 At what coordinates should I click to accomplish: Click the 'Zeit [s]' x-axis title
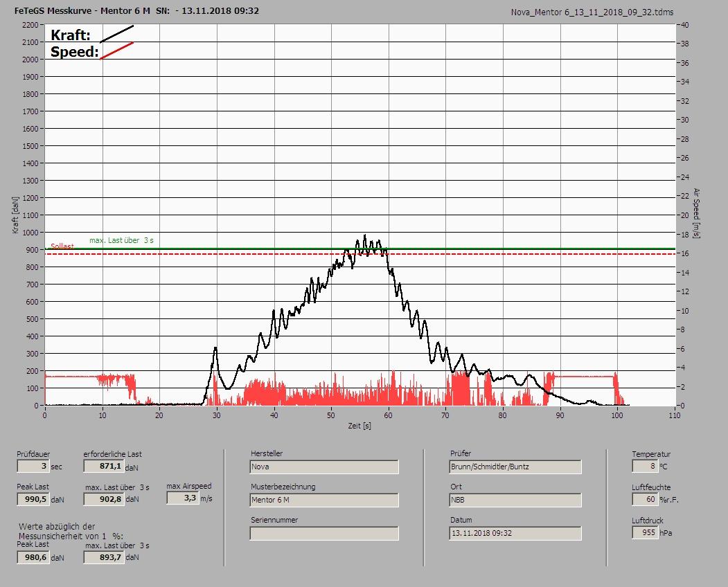(x=359, y=426)
